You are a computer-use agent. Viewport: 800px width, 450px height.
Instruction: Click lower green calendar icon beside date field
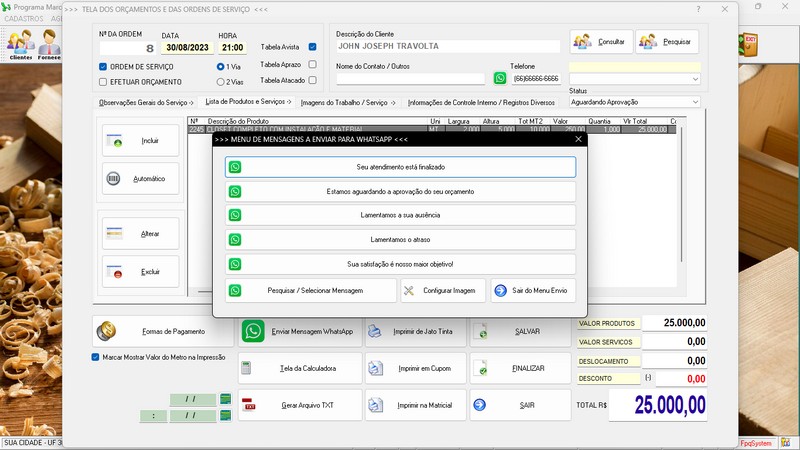(x=226, y=416)
